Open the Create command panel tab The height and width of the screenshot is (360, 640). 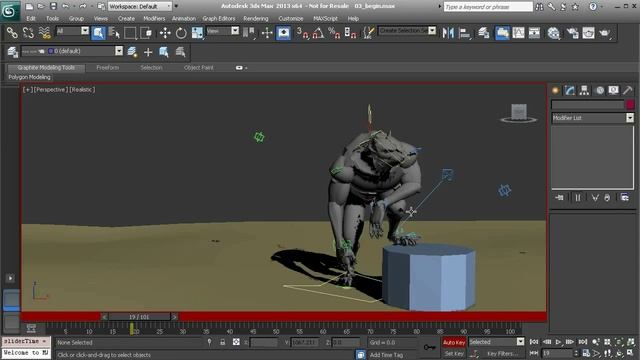555,90
